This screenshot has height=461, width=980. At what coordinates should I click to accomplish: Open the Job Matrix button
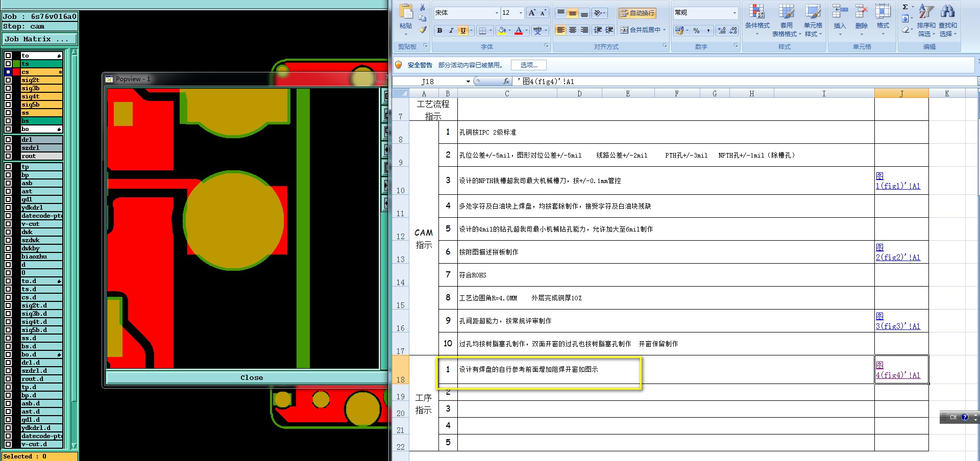pyautogui.click(x=40, y=39)
